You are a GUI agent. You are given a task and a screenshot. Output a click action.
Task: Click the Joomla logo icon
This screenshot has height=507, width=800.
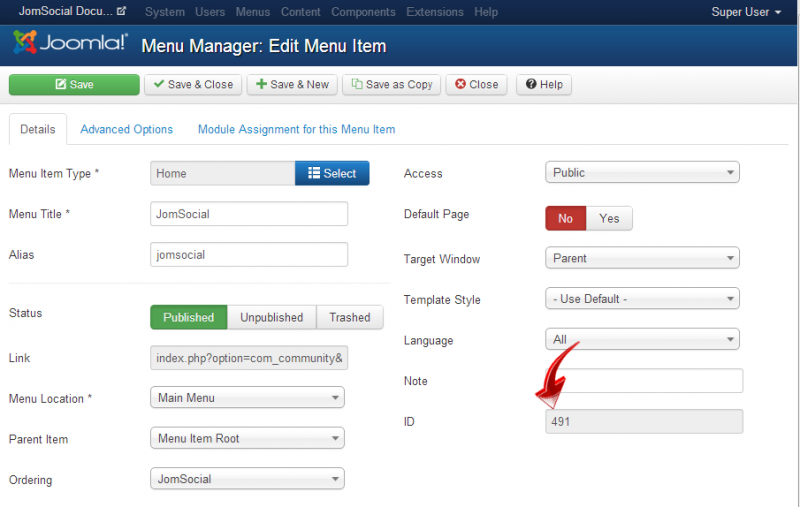point(25,42)
